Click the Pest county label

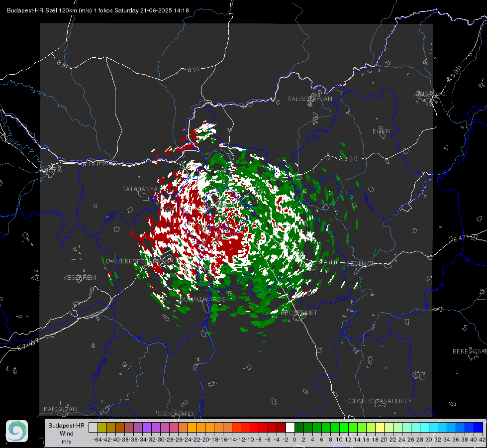[x=343, y=299]
